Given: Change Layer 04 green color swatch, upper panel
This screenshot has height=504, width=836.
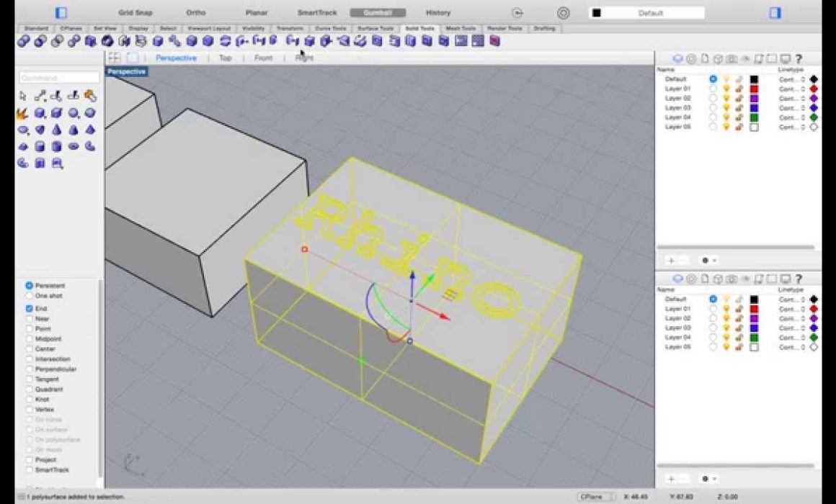Looking at the screenshot, I should (x=754, y=118).
